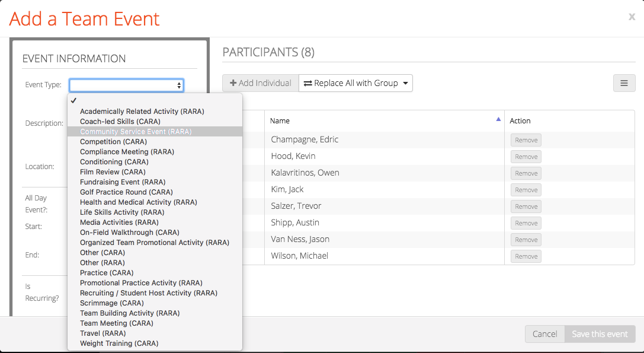Select Practice (CARA) event type

155,273
